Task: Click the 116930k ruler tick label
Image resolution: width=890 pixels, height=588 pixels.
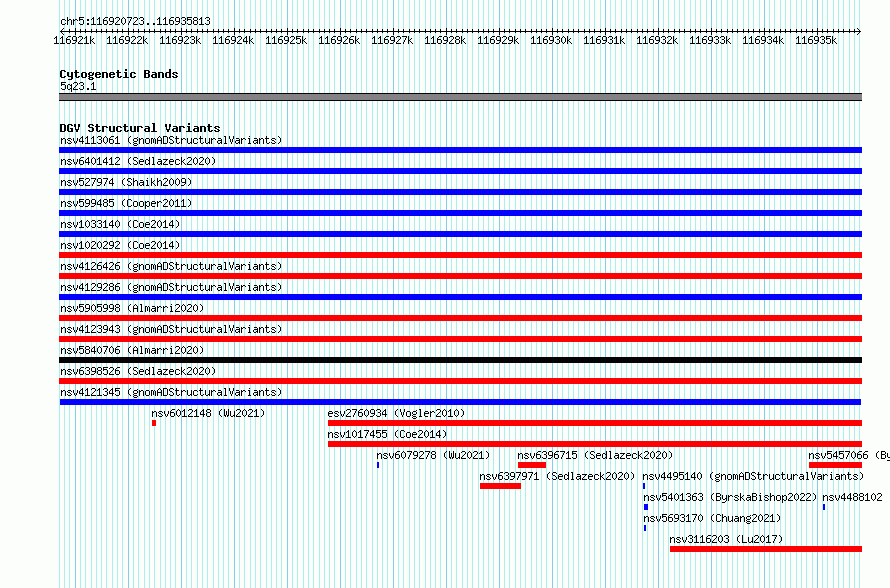Action: pyautogui.click(x=551, y=40)
